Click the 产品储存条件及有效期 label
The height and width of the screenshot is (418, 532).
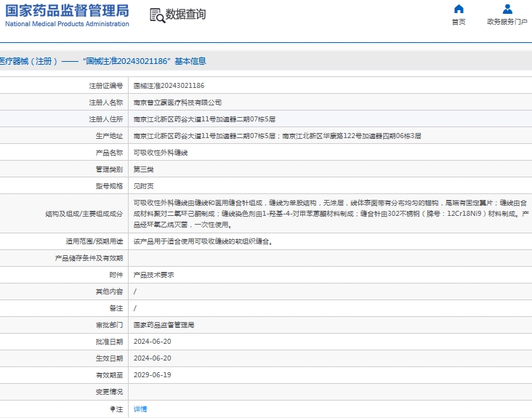pos(89,258)
